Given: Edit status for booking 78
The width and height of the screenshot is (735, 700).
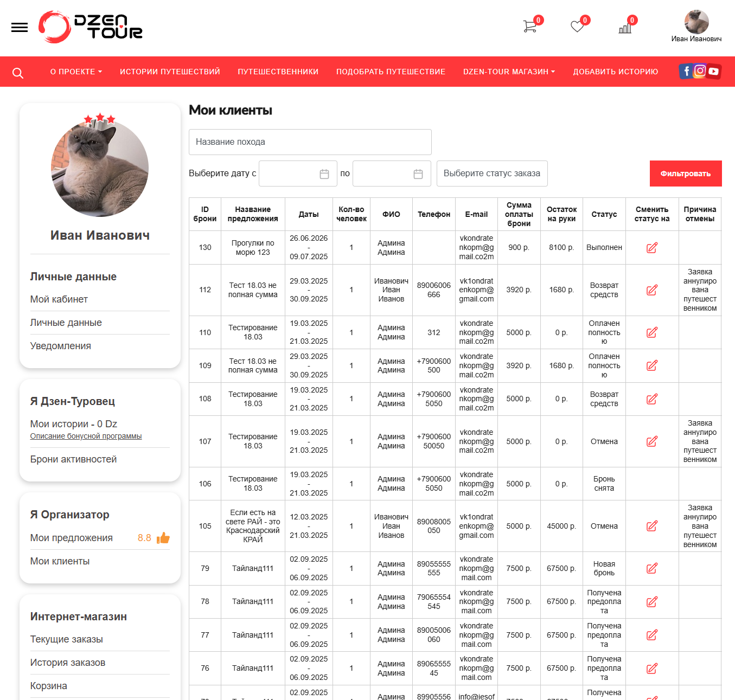Looking at the screenshot, I should pos(652,602).
